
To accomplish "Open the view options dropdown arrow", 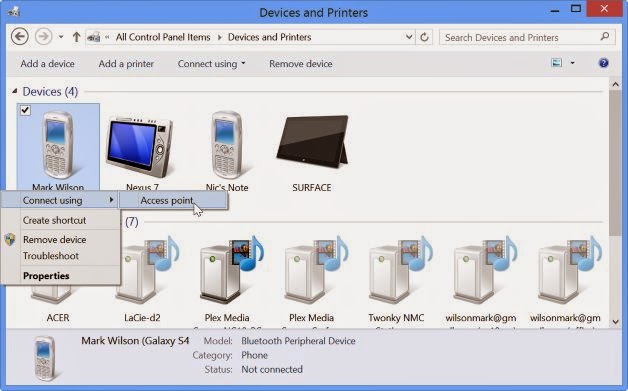I will tap(572, 63).
